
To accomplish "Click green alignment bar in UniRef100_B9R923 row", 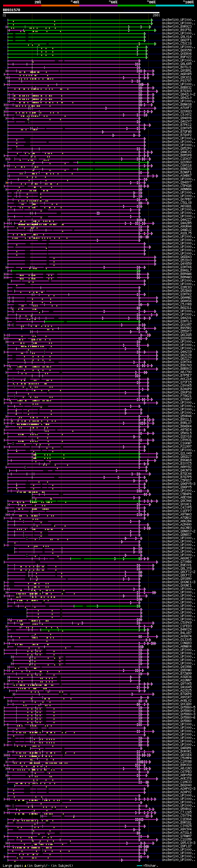I will pyautogui.click(x=79, y=26).
